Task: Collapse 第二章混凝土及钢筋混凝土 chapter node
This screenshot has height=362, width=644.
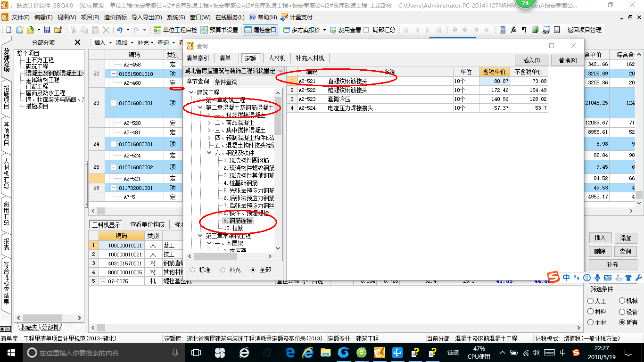Action: (200, 107)
